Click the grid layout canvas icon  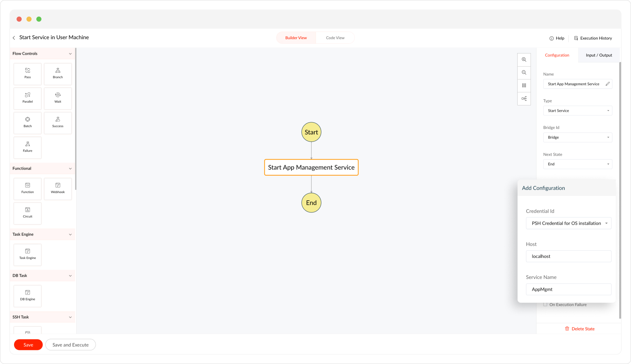(x=524, y=85)
